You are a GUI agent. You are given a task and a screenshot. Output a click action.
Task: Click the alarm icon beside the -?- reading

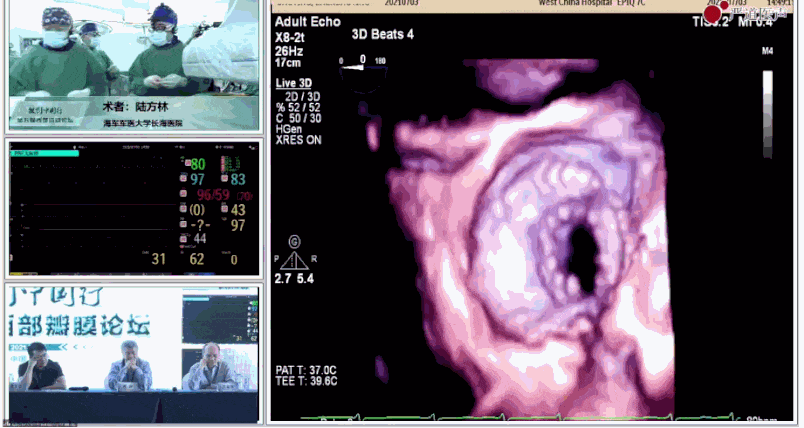184,224
